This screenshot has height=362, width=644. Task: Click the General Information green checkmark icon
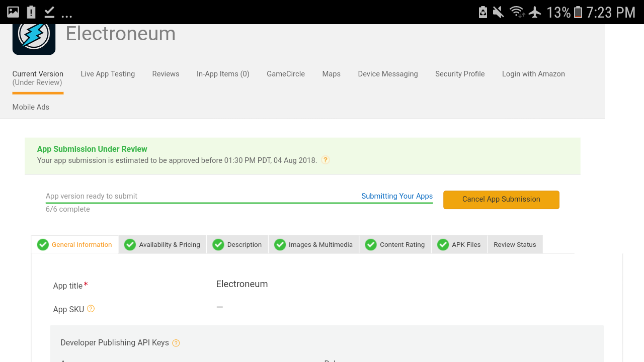coord(43,245)
